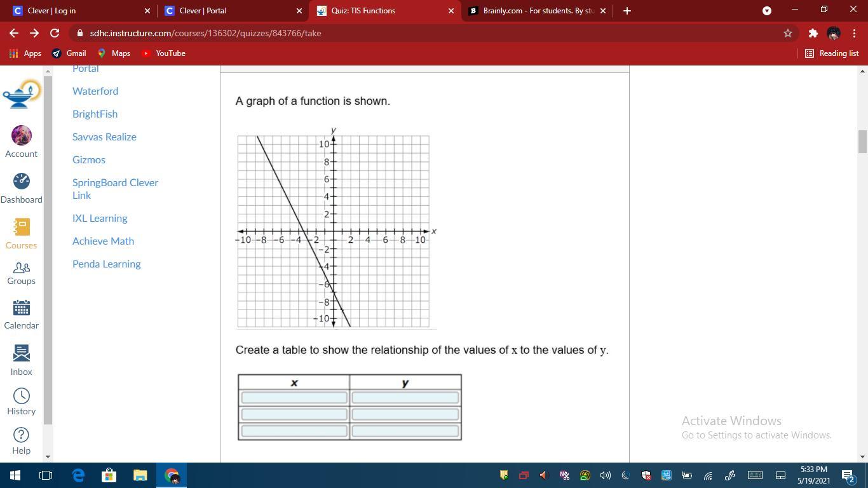The height and width of the screenshot is (488, 868).
Task: Open the Savvas Realize link
Action: (104, 137)
